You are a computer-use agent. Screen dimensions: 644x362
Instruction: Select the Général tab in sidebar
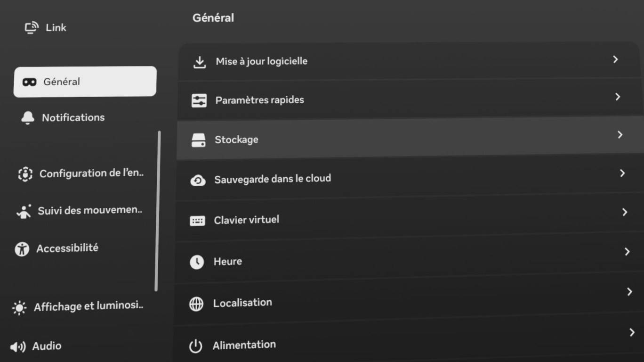tap(85, 82)
